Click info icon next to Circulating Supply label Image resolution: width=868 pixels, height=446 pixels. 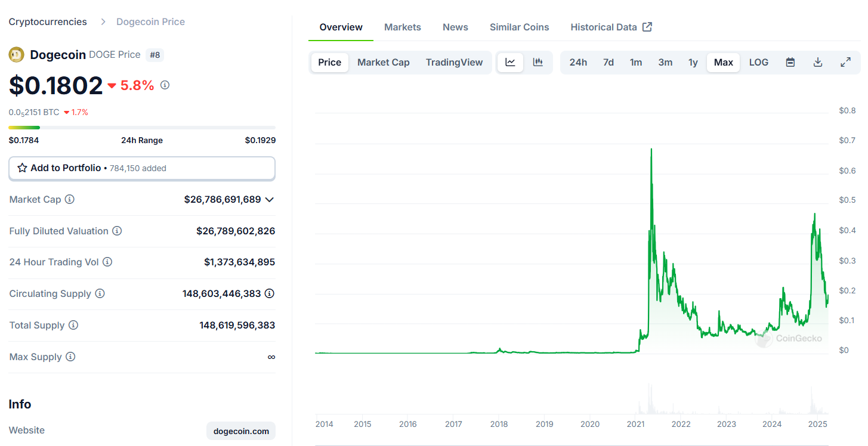click(x=100, y=293)
